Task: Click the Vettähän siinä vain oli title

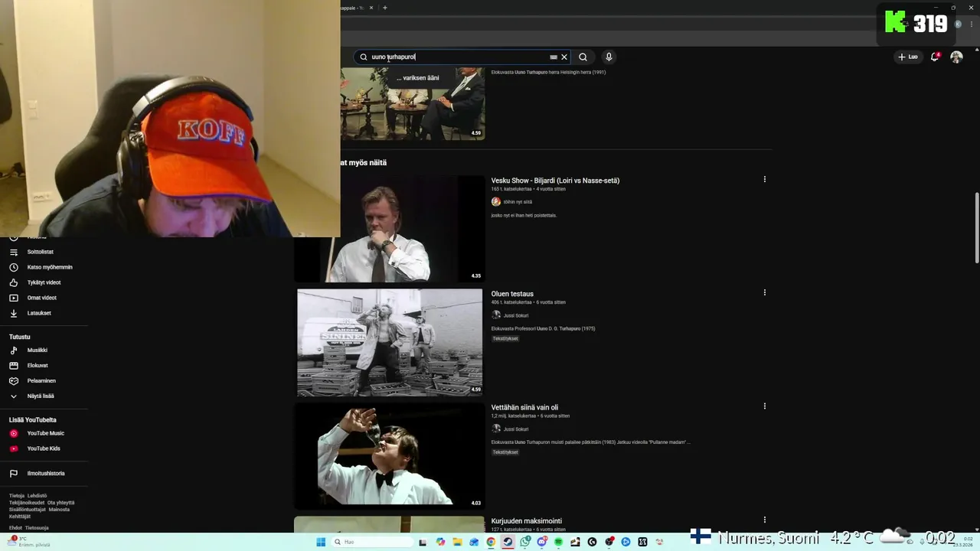Action: click(524, 407)
